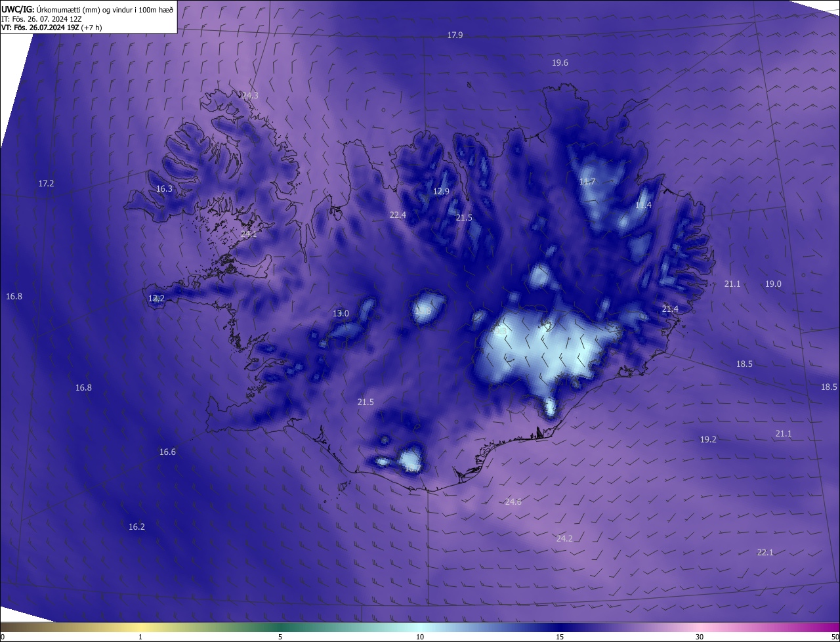Image resolution: width=840 pixels, height=642 pixels.
Task: Click the color scale tick label 30
Action: click(700, 637)
